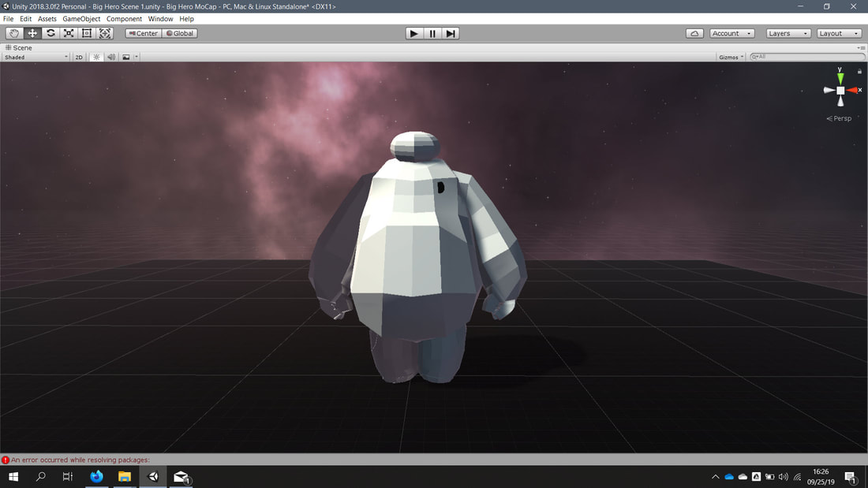This screenshot has height=488, width=868.
Task: Open the Action Center notifications
Action: pos(851,476)
